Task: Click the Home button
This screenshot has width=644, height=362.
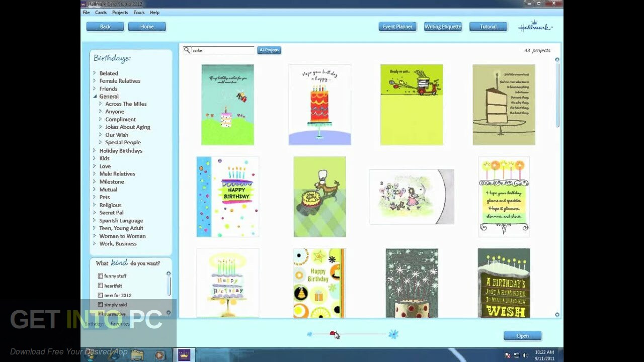Action: coord(147,27)
